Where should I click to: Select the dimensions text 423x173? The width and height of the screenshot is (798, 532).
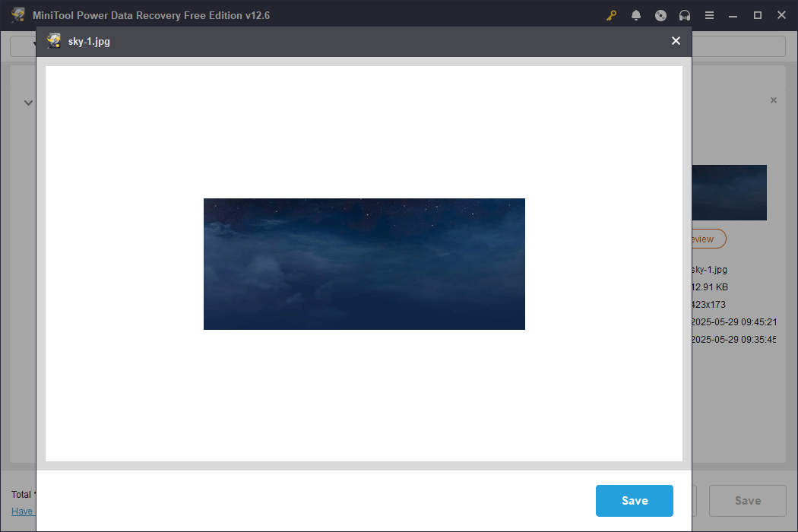click(x=709, y=305)
